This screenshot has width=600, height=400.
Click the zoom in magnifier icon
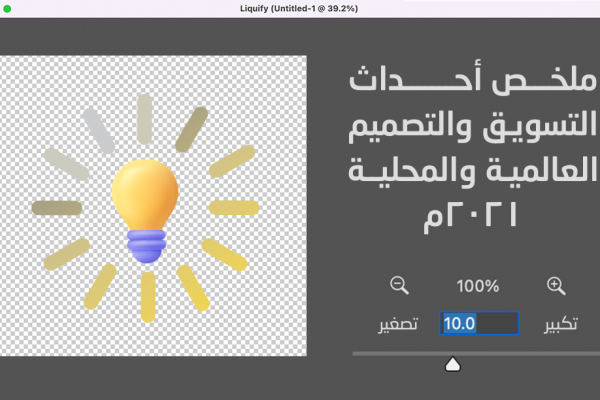[556, 286]
